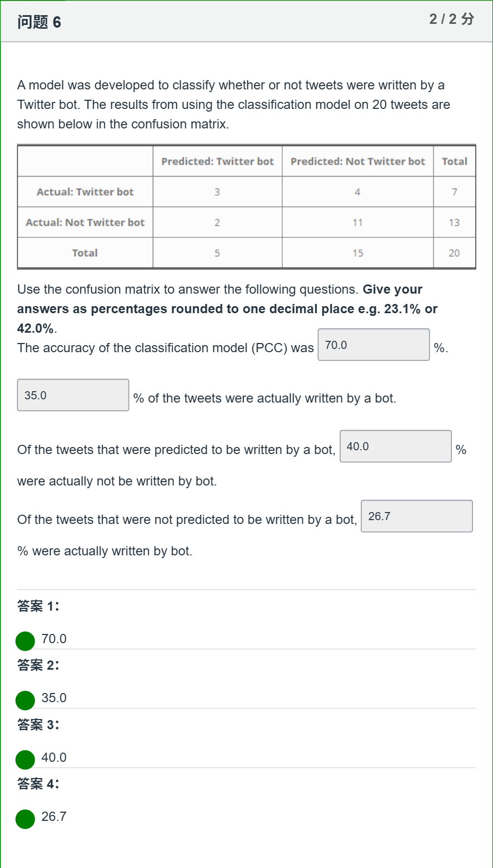The height and width of the screenshot is (868, 493).
Task: Click the 'Predicted: Twitter bot' column header
Action: (x=218, y=161)
